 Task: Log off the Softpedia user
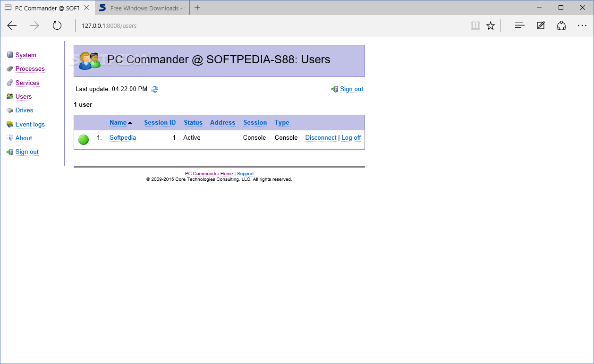pyautogui.click(x=351, y=138)
